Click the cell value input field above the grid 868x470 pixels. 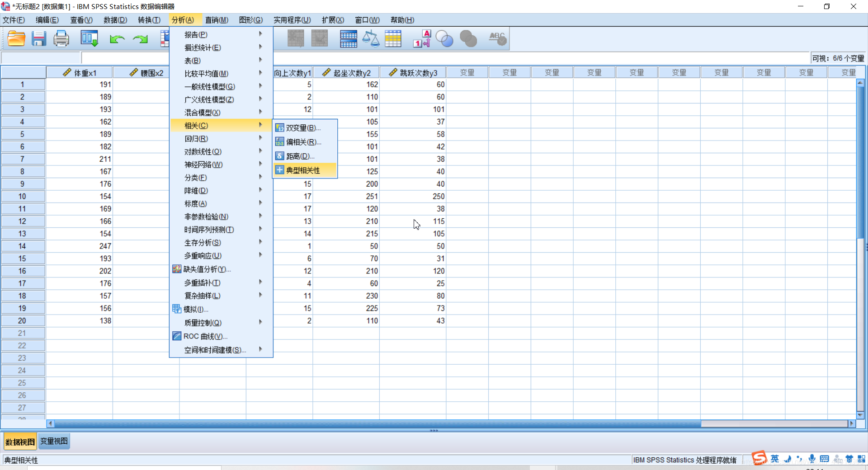[x=445, y=58]
